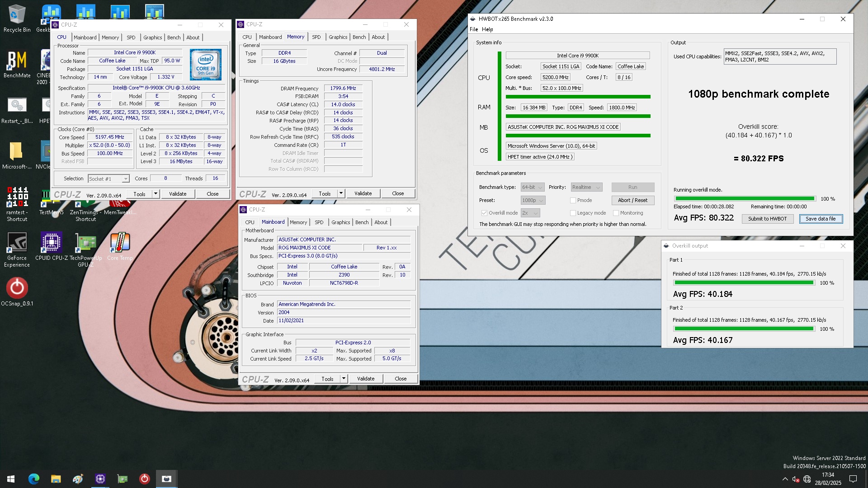This screenshot has height=488, width=868.
Task: Open the GeForce Experience desktop icon
Action: tap(17, 250)
